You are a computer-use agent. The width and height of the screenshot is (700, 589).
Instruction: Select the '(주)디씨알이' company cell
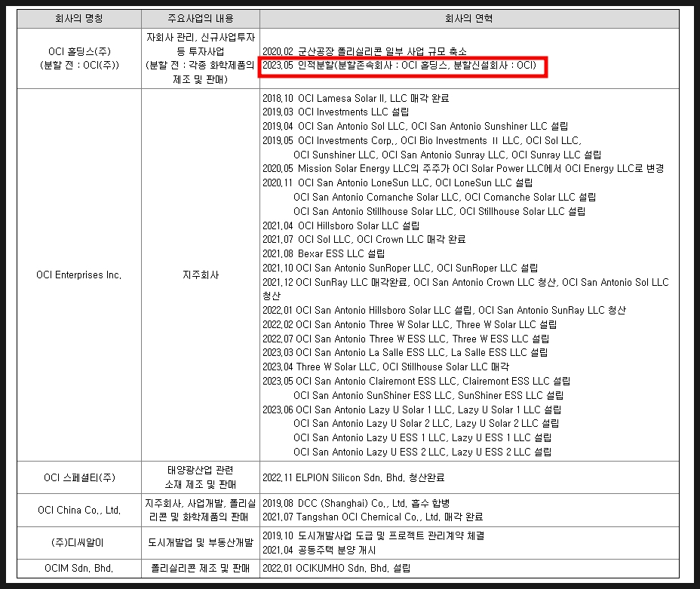[79, 542]
